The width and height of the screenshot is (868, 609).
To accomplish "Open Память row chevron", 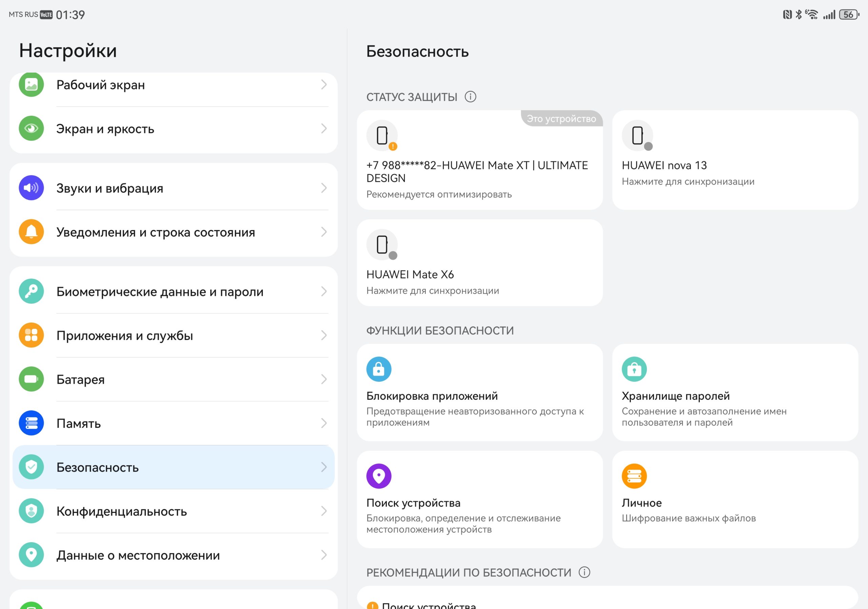I will click(x=324, y=423).
